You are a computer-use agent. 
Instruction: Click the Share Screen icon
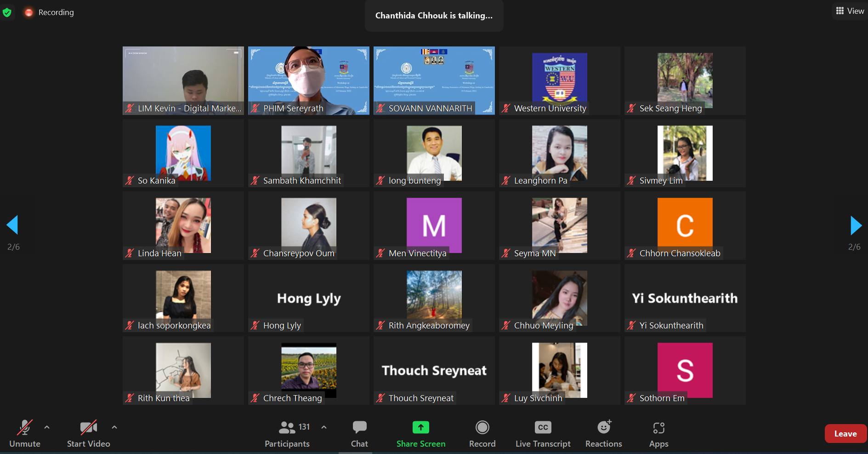pos(420,428)
